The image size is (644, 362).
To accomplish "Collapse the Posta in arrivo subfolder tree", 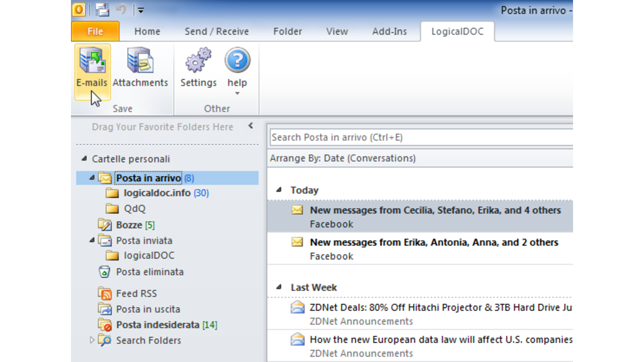I will pos(92,177).
